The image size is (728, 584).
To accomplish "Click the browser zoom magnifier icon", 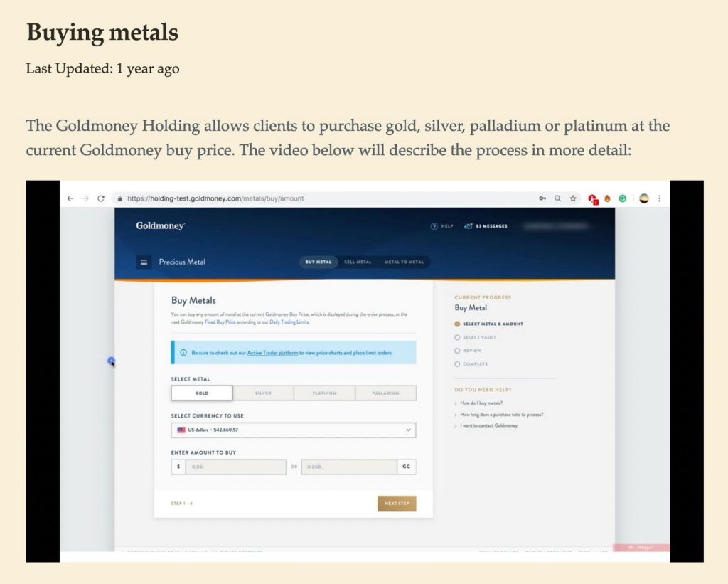I will pyautogui.click(x=558, y=198).
